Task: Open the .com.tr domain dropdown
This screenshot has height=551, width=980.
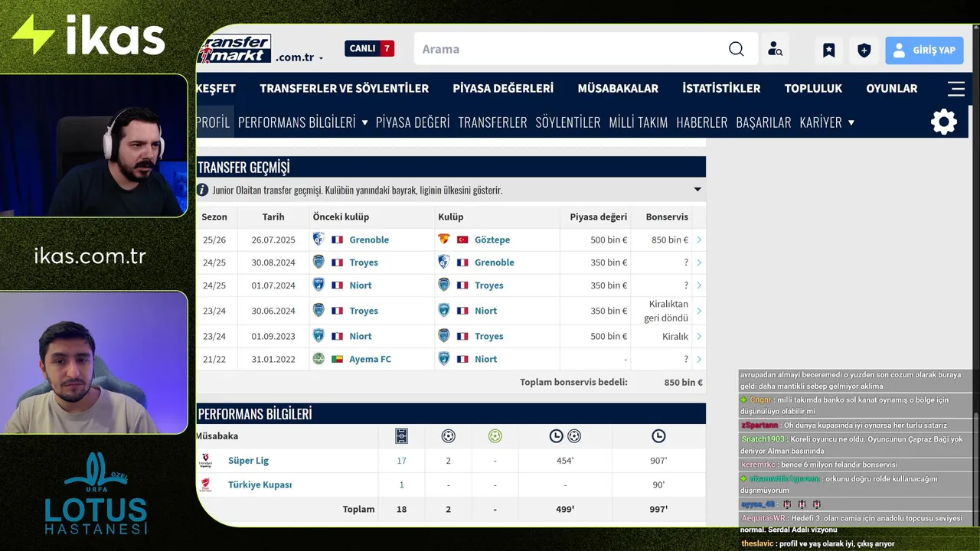Action: 299,57
